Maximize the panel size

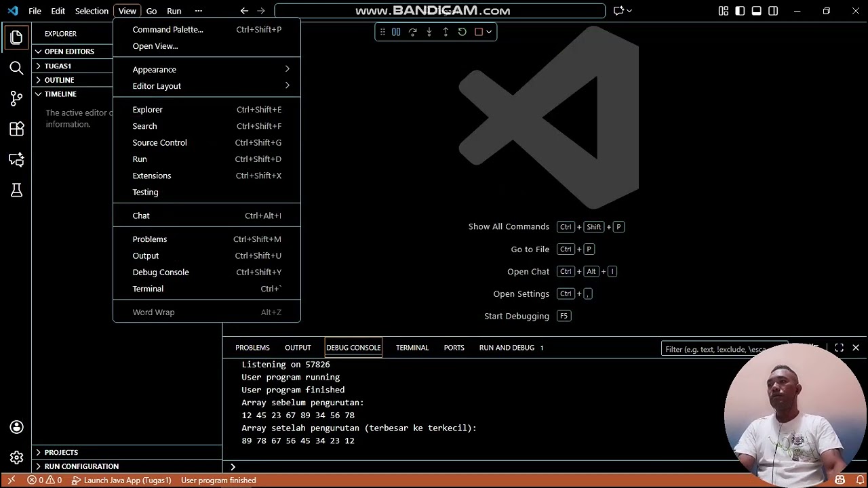pyautogui.click(x=840, y=348)
